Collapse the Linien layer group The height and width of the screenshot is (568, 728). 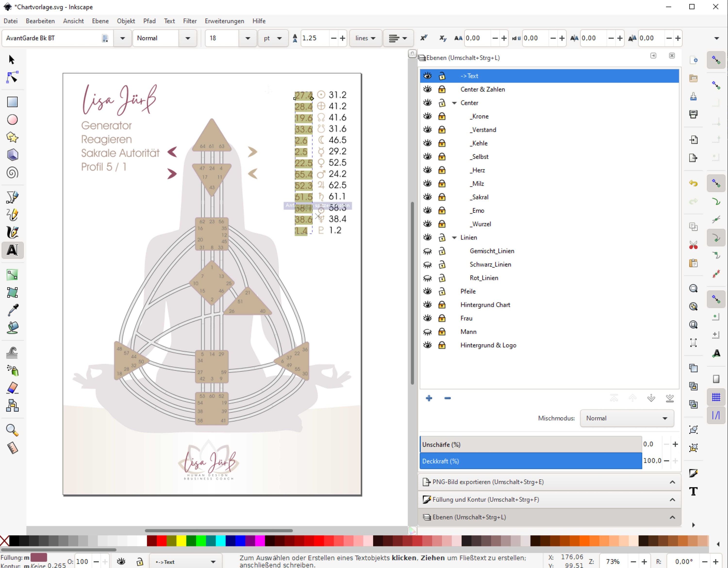pos(454,238)
